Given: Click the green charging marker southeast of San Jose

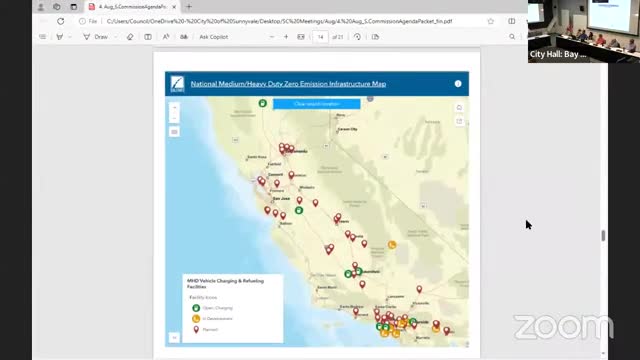Looking at the screenshot, I should tap(299, 211).
